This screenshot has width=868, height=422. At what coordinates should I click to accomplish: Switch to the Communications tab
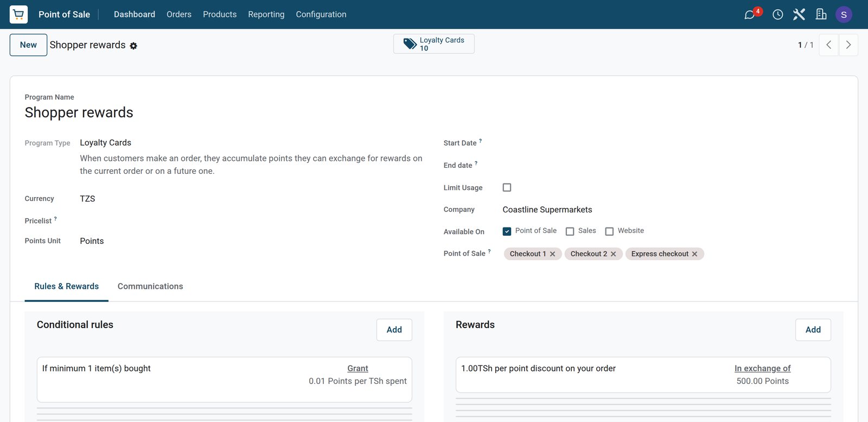click(150, 286)
